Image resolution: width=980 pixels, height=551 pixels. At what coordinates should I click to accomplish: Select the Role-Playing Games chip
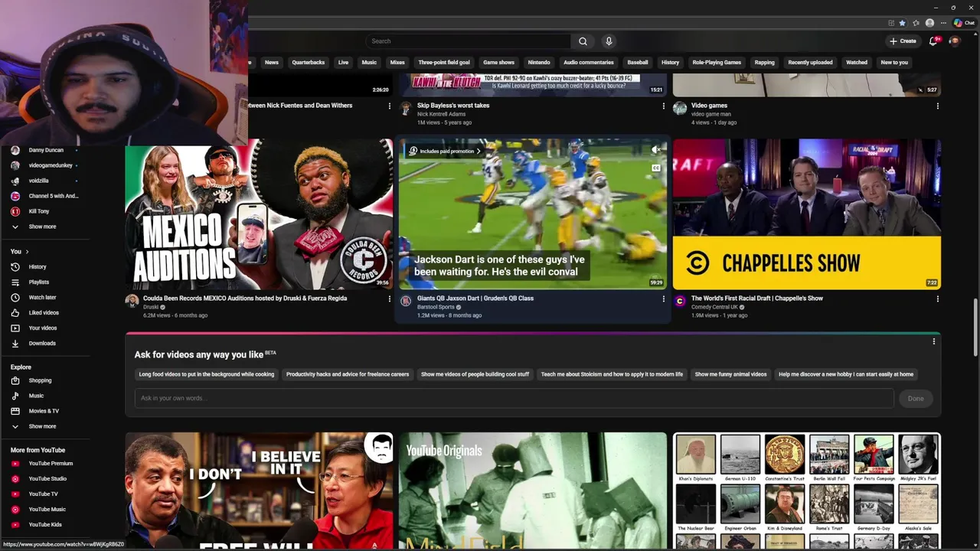click(717, 63)
